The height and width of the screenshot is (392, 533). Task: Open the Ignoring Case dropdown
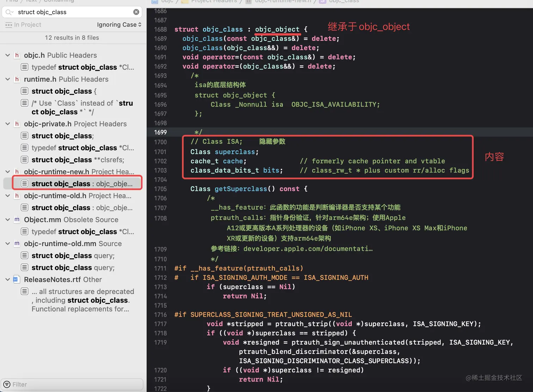119,25
